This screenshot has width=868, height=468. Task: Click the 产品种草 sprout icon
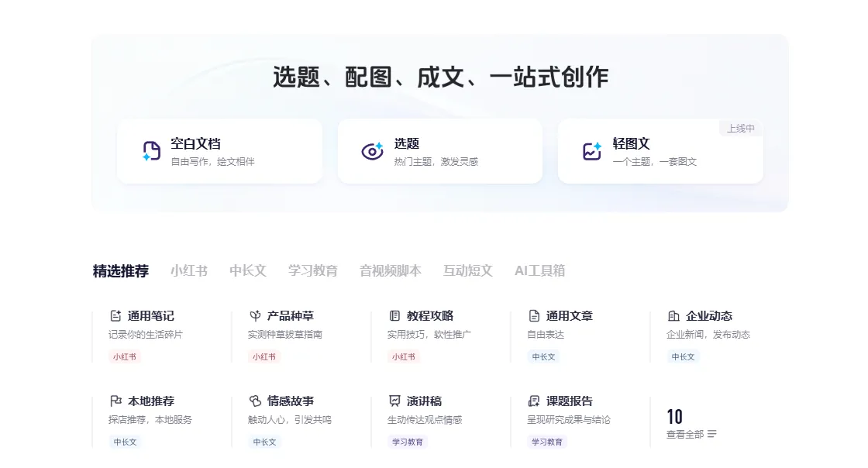[x=255, y=316]
